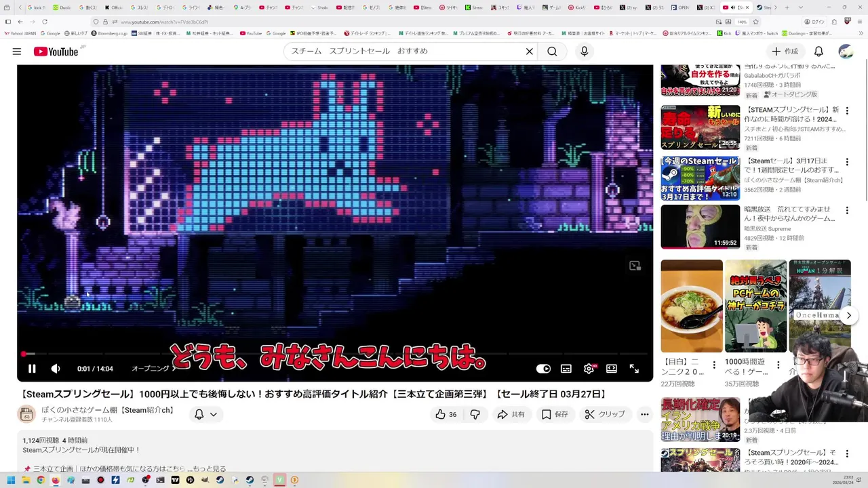
Task: Toggle subtitles captions button
Action: (x=566, y=369)
